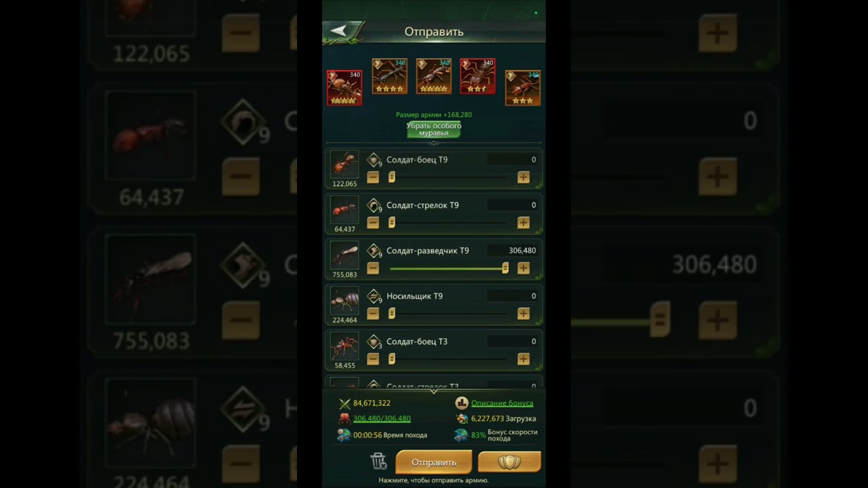Click the Носильщик T9 ant portrait

click(344, 301)
